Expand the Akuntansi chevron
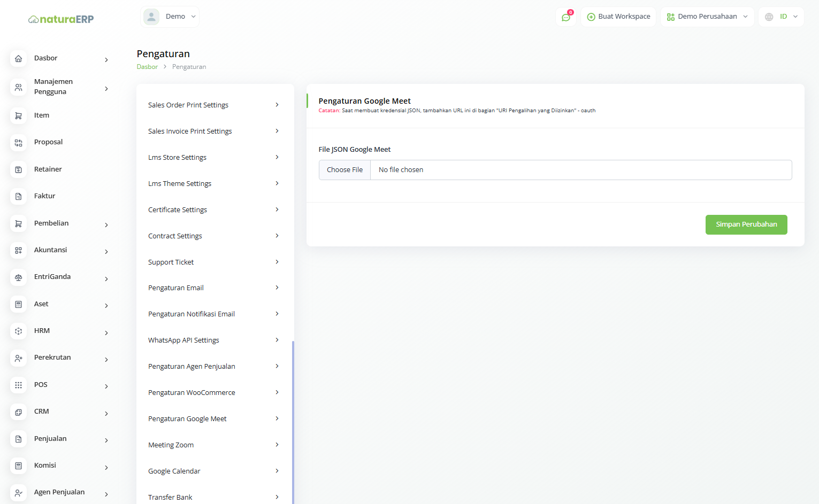Viewport: 819px width, 504px height. click(106, 252)
